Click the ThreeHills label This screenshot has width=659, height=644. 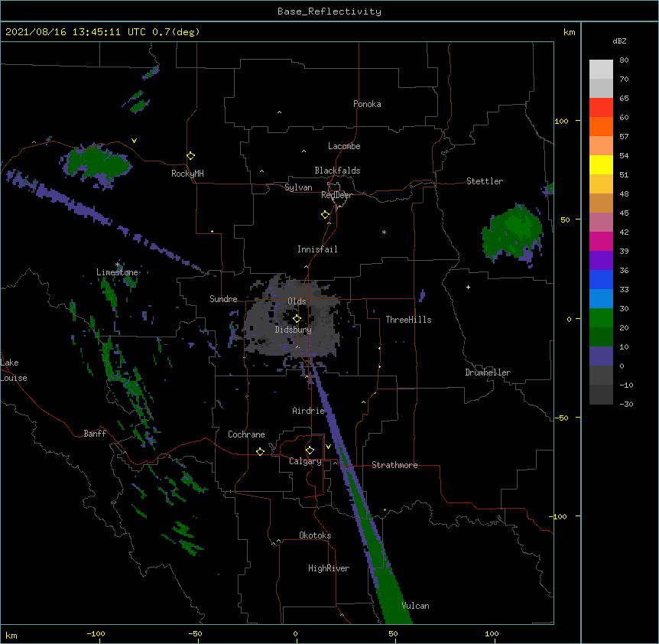click(x=408, y=320)
